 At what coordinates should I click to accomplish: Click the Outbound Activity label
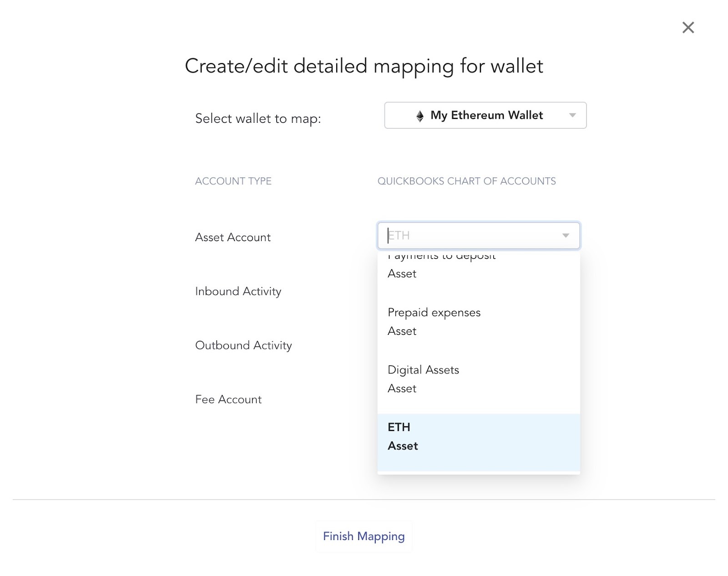243,346
